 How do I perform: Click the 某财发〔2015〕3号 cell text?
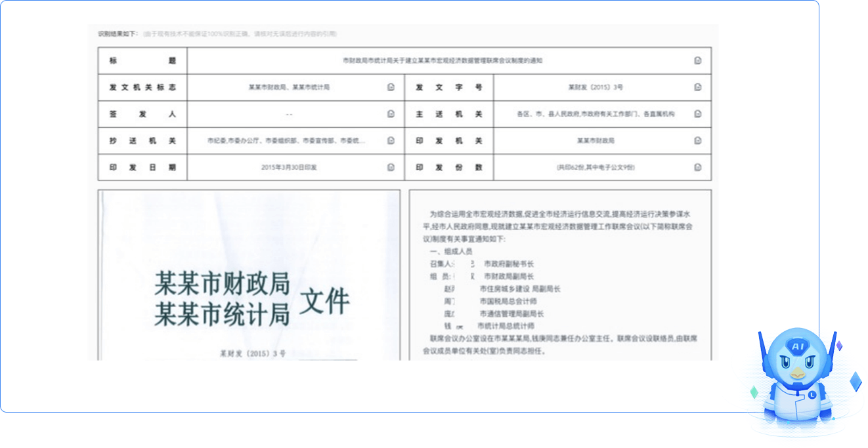pyautogui.click(x=596, y=87)
